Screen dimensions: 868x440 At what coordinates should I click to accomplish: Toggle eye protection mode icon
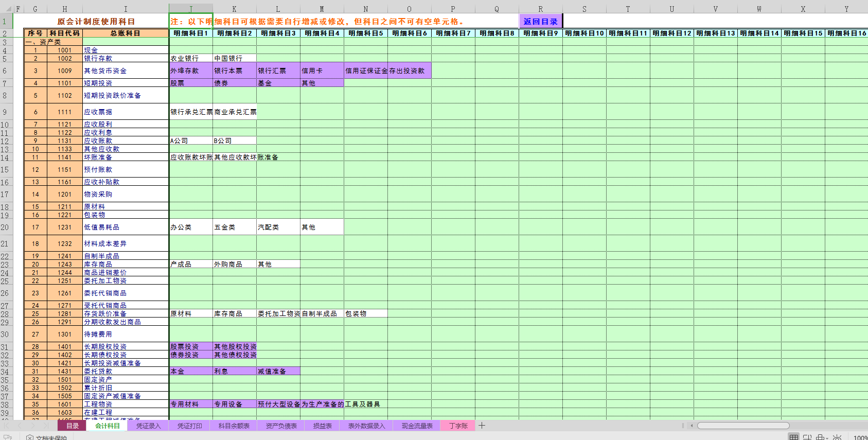pyautogui.click(x=837, y=437)
